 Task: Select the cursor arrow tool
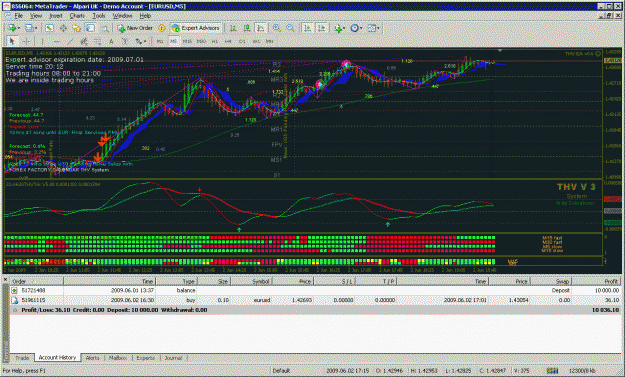pyautogui.click(x=12, y=41)
